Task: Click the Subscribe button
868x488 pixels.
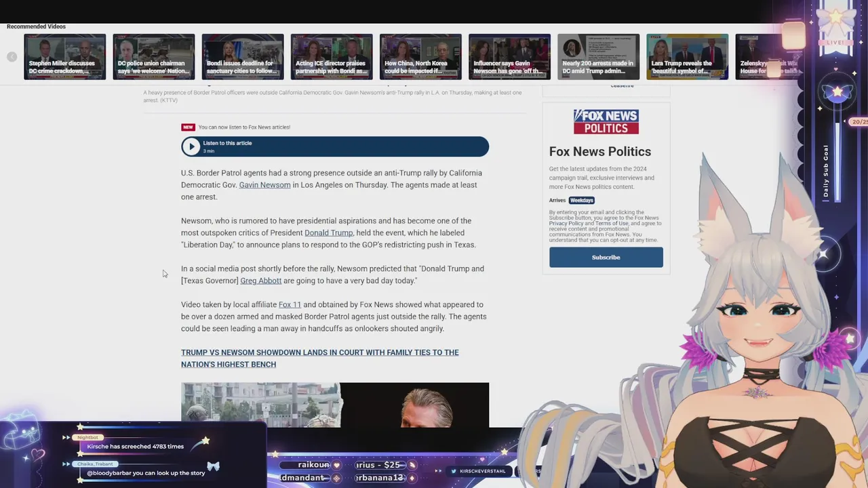Action: (x=606, y=258)
